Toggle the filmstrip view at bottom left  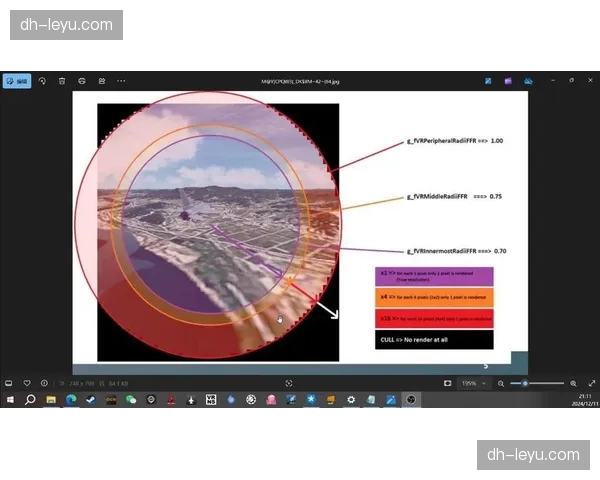pyautogui.click(x=9, y=383)
